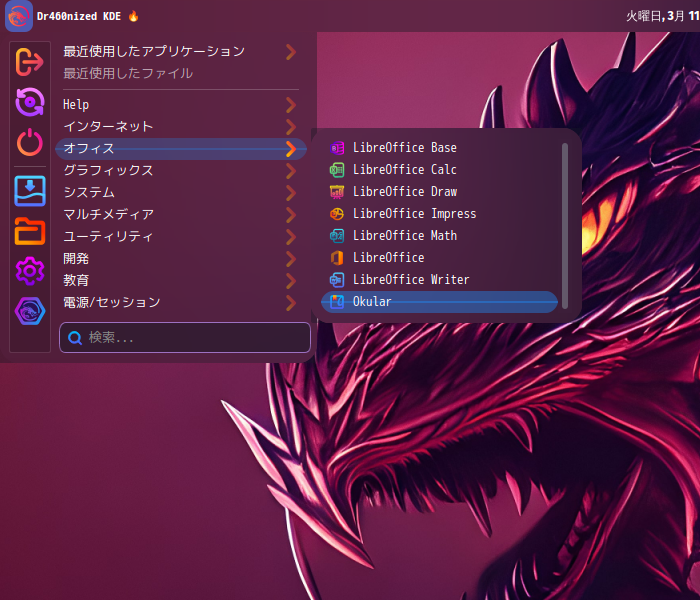The height and width of the screenshot is (600, 700).
Task: Expand the 電源/セッション submenu chevron
Action: (291, 303)
